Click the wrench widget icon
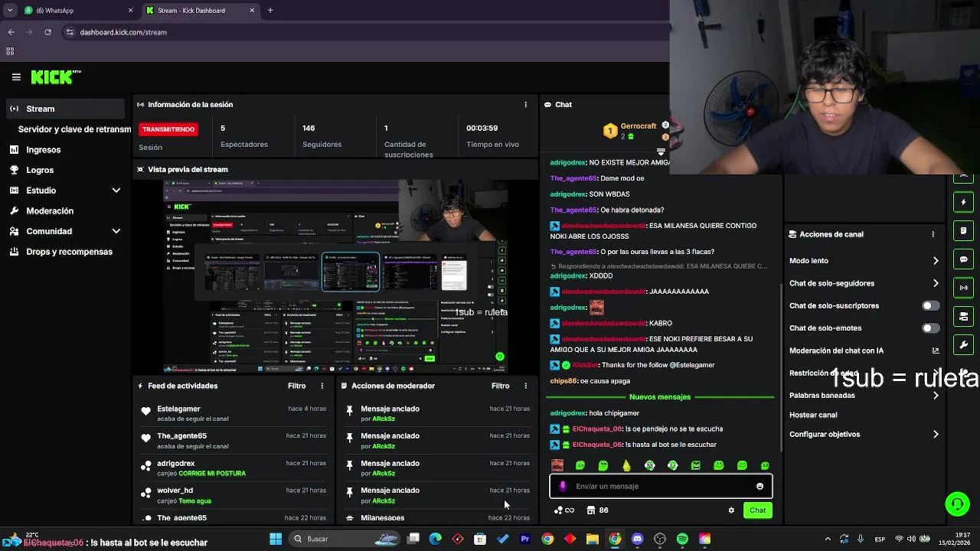Viewport: 980px width, 551px height. [x=964, y=344]
